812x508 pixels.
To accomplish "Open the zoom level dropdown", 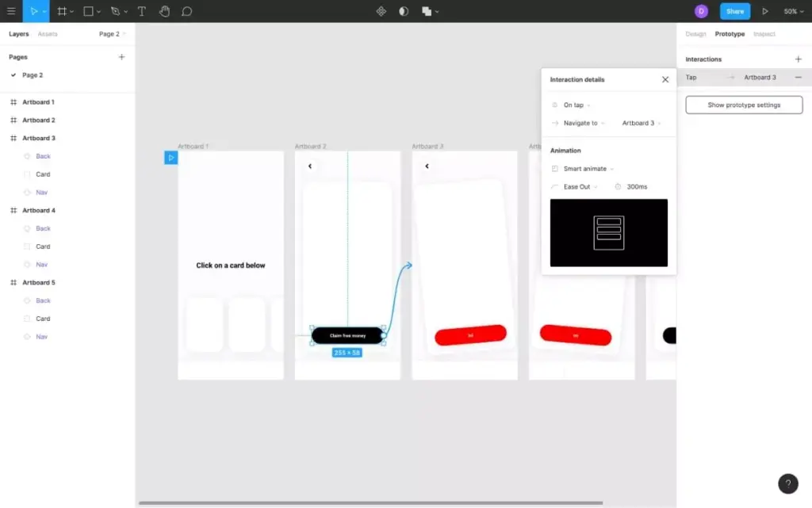I will [x=793, y=11].
